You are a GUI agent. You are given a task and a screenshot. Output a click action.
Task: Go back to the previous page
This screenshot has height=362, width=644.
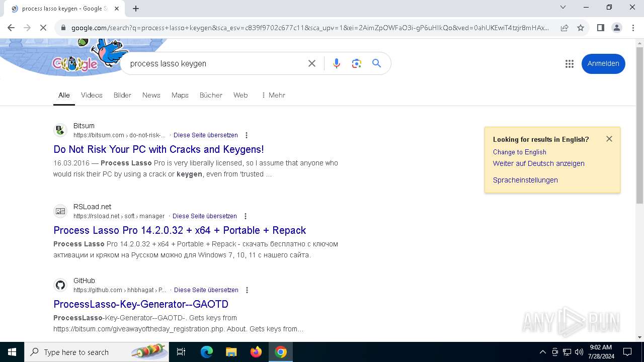11,28
